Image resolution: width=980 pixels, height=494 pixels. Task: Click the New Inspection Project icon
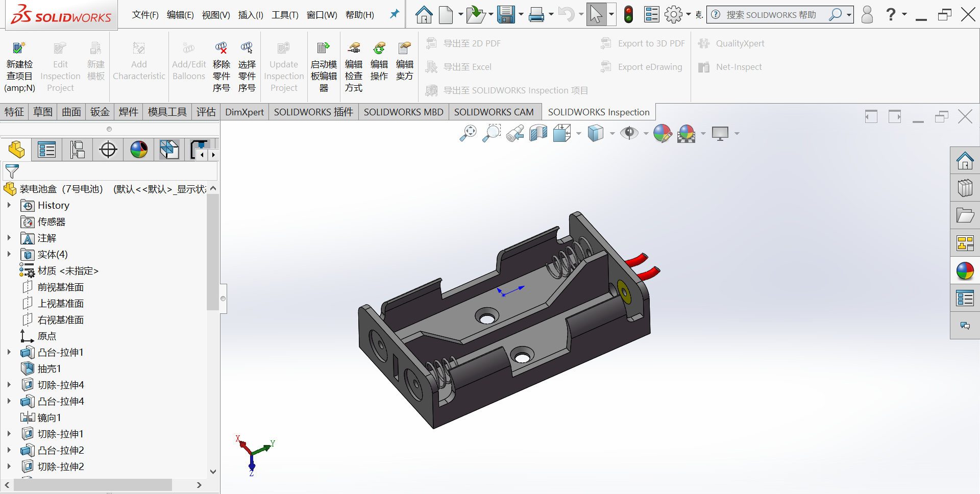tap(19, 48)
